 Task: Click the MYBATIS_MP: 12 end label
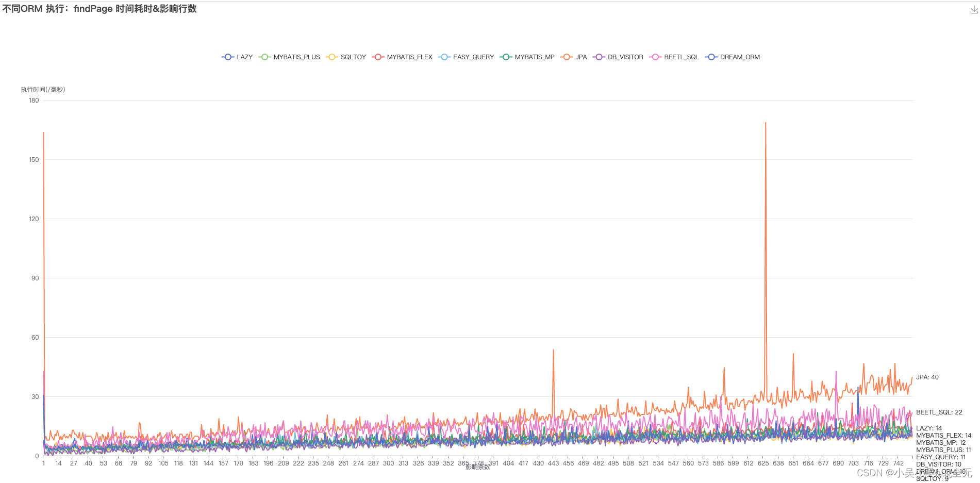(941, 443)
